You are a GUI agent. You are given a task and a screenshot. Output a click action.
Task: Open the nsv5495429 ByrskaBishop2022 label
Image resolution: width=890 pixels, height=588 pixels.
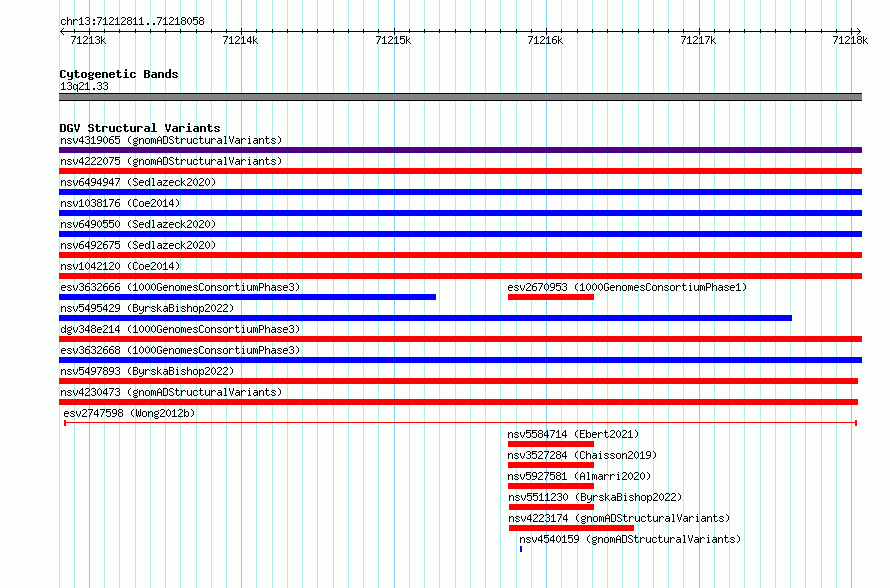point(147,308)
